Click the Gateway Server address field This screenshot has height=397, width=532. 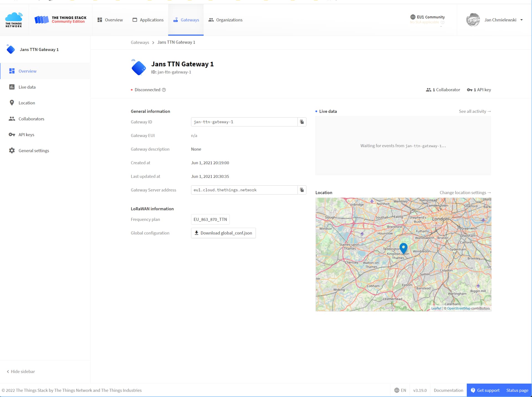pyautogui.click(x=244, y=190)
